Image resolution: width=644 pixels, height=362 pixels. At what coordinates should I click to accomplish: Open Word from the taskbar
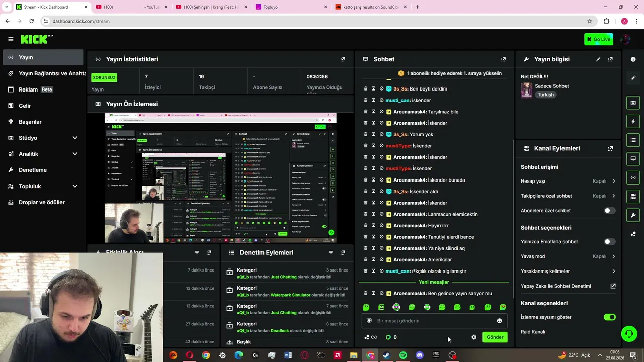click(x=288, y=355)
